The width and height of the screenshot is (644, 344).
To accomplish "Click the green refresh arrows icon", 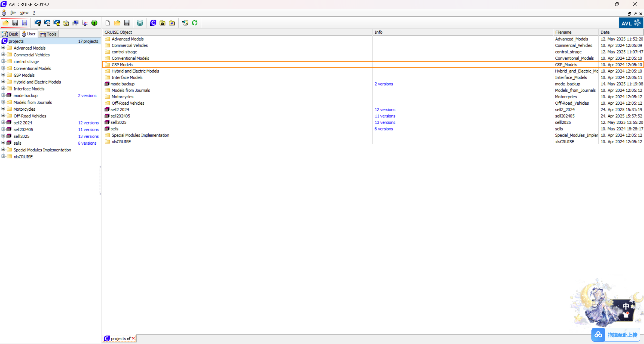I will 195,23.
